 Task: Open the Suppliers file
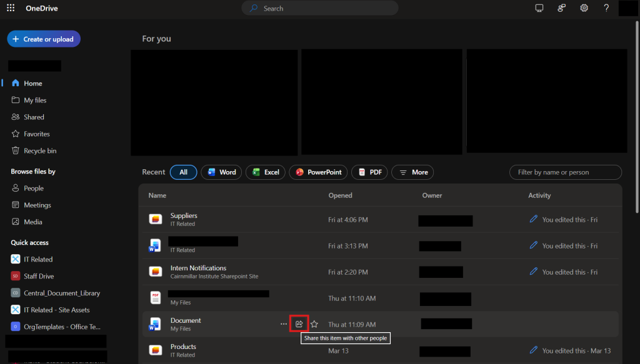tap(184, 215)
